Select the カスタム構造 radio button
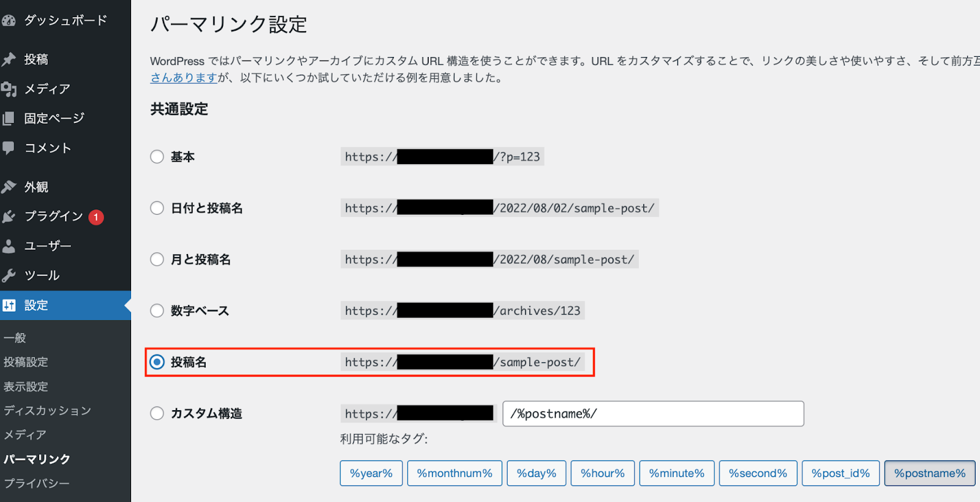The width and height of the screenshot is (980, 502). [x=157, y=413]
